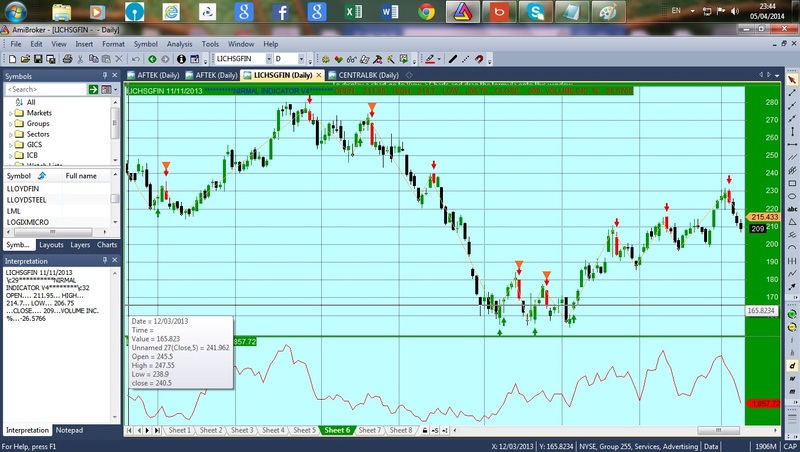The image size is (800, 452).
Task: Switch to Sheet 1 tab
Action: coord(179,430)
